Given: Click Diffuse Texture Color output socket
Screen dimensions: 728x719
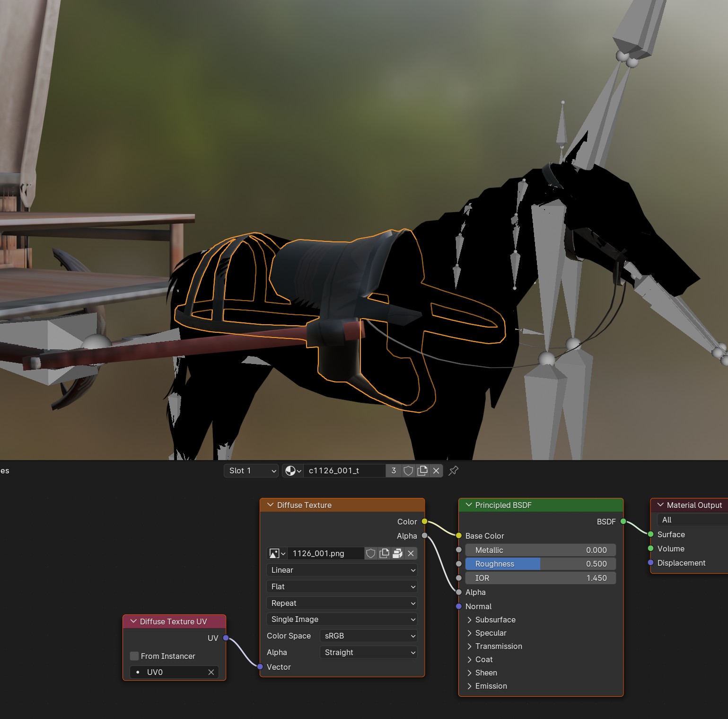Looking at the screenshot, I should 424,522.
